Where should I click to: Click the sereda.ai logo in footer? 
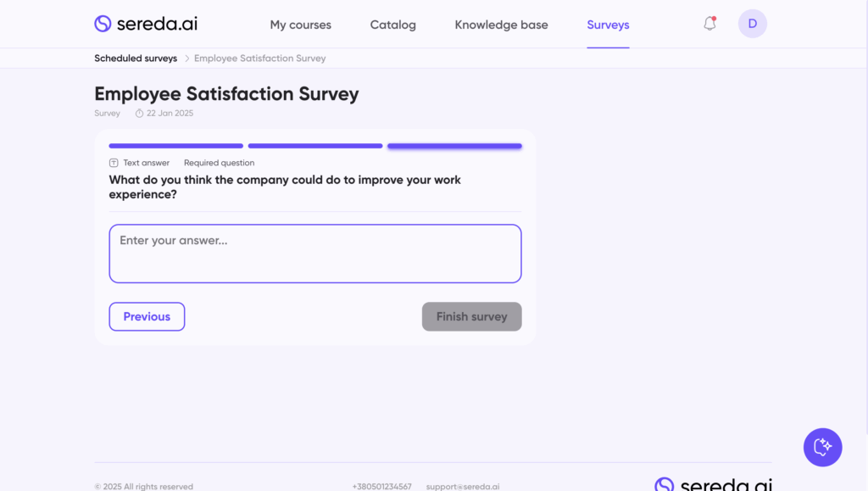coord(712,485)
